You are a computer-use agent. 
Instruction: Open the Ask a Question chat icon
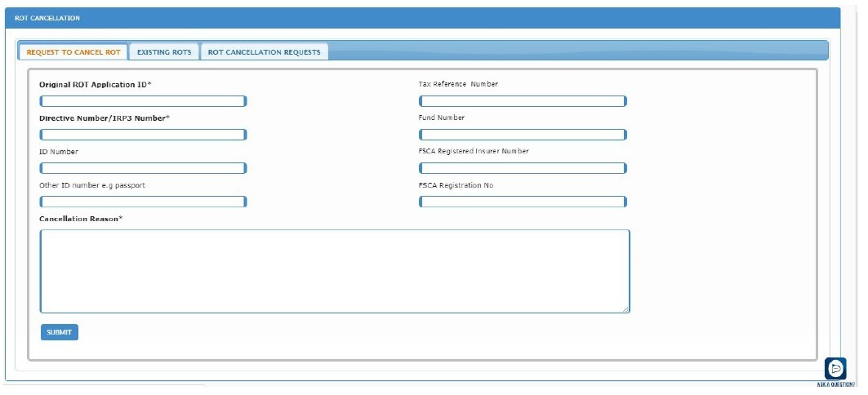tap(835, 368)
